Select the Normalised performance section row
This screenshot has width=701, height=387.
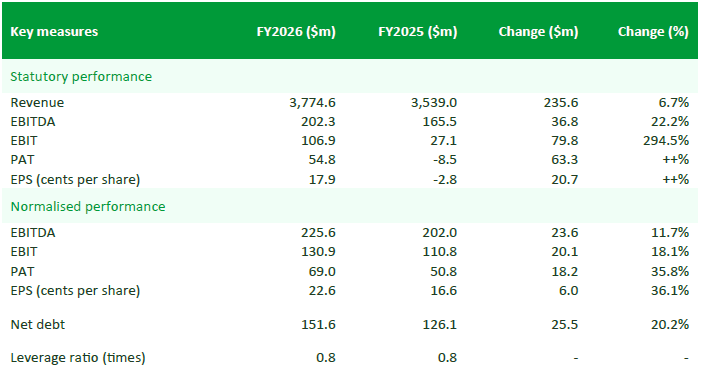pos(350,206)
